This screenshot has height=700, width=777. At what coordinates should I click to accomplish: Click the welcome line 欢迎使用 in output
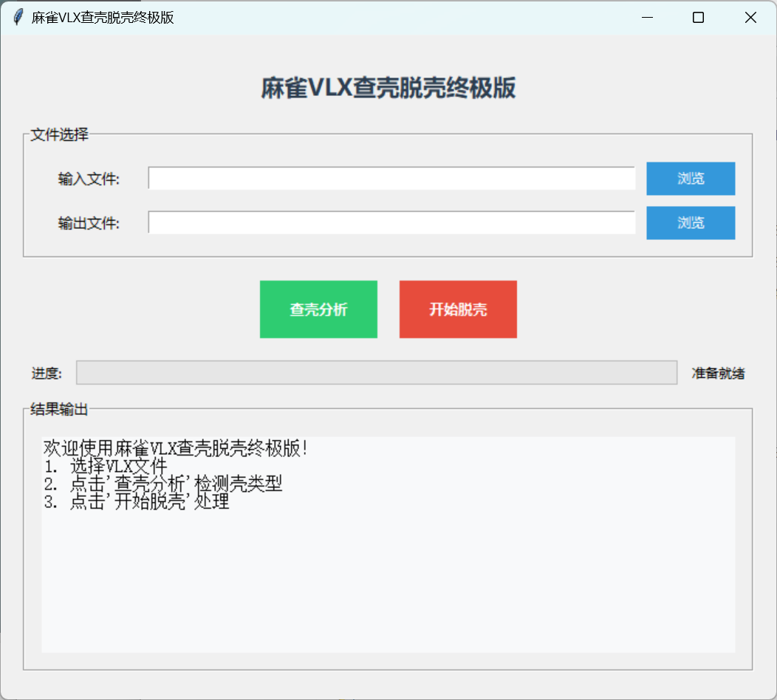click(176, 448)
